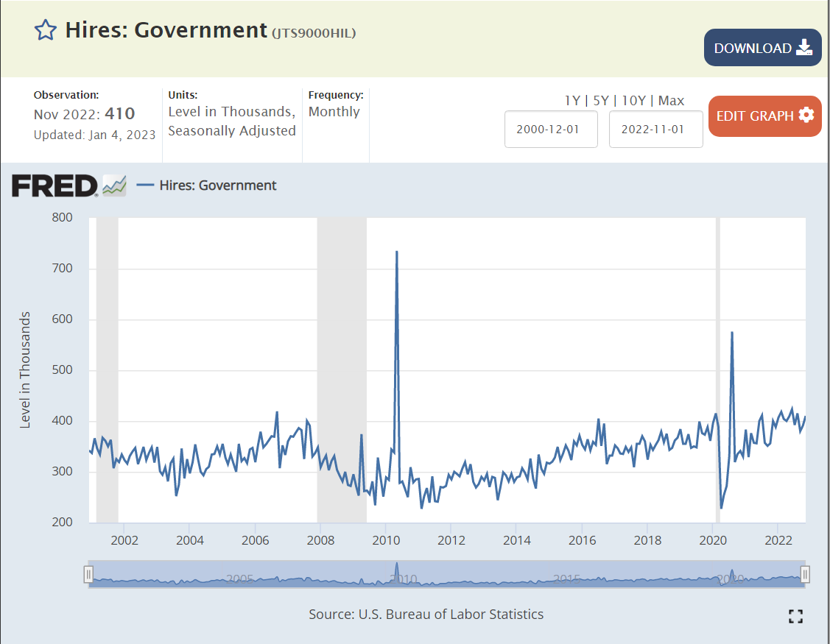Select the 5Y time range
Screen dimensions: 830x644
tap(602, 101)
